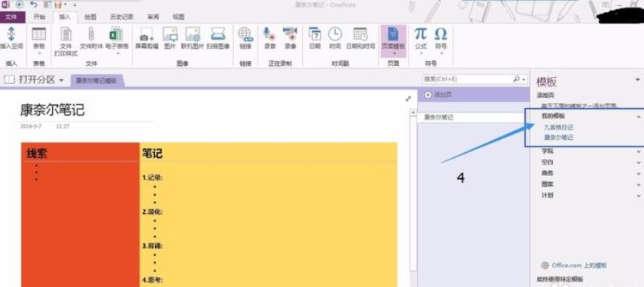Screen dimensions: 644x287
Task: Expand the 图案 template category
Action: 638,185
